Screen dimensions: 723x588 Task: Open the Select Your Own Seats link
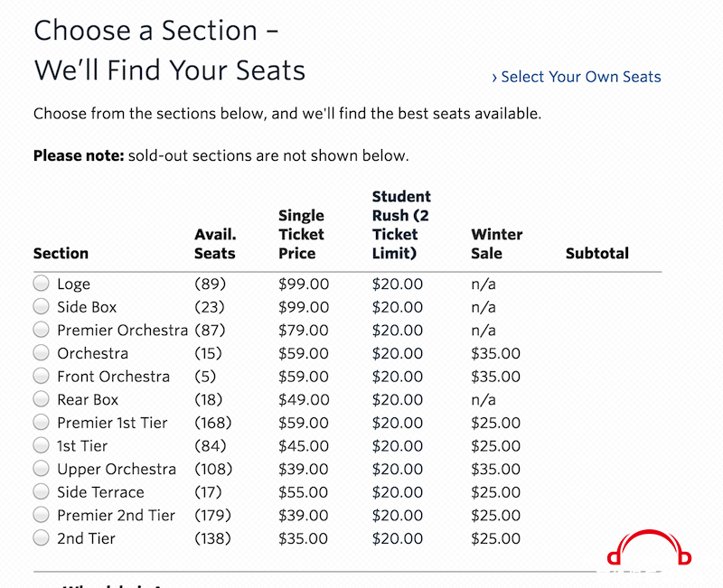point(577,77)
